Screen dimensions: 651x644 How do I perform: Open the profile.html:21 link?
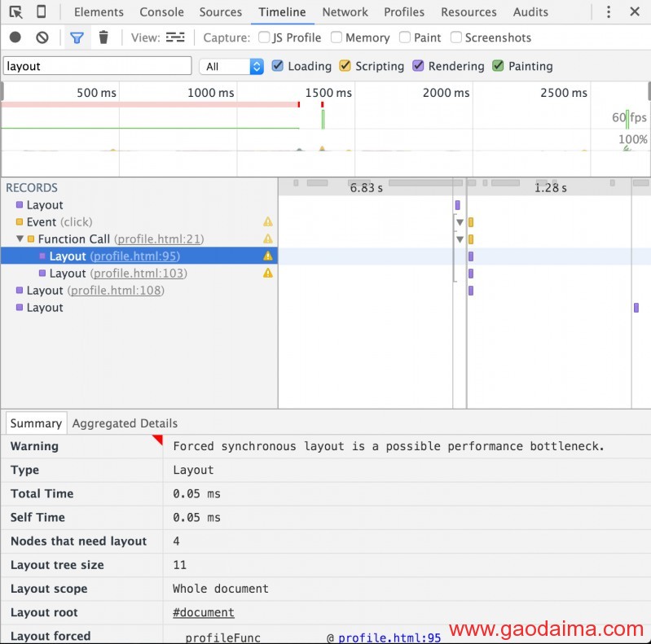pos(159,239)
